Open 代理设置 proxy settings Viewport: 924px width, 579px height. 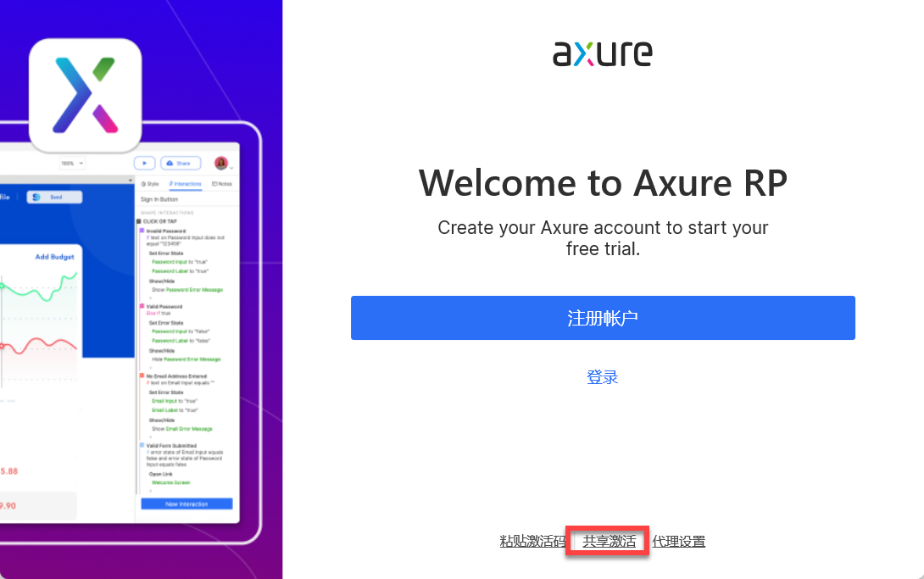[678, 541]
